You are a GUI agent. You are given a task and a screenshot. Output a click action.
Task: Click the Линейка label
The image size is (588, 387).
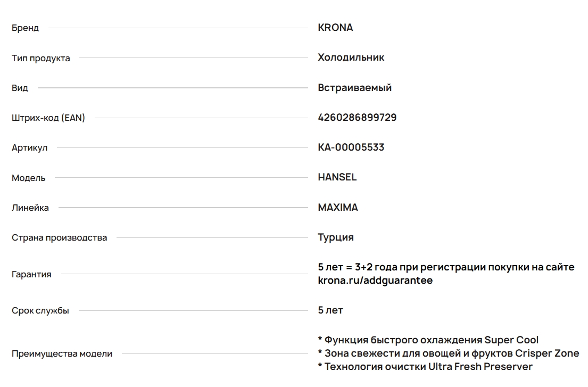point(30,208)
